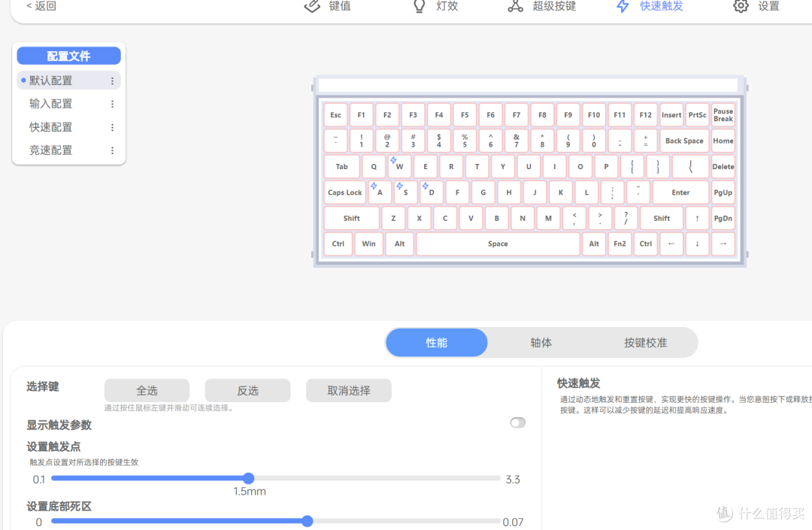Viewport: 812px width, 530px height.
Task: Click the 设置触发点 slider handle
Action: pos(249,478)
